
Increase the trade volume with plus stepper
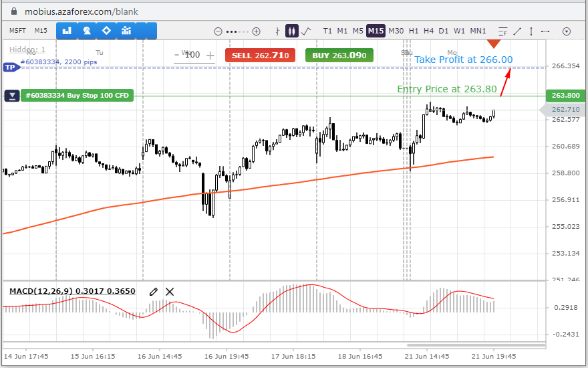pos(210,56)
